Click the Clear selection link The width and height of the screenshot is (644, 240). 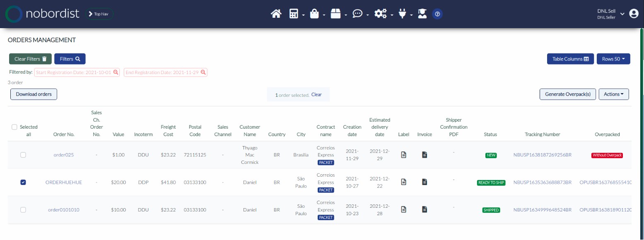316,95
